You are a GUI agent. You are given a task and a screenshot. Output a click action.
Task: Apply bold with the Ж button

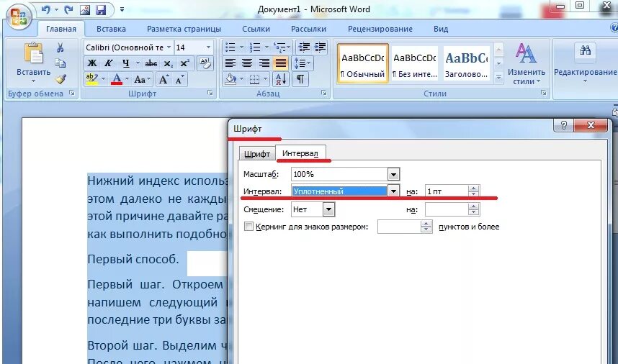pyautogui.click(x=91, y=63)
